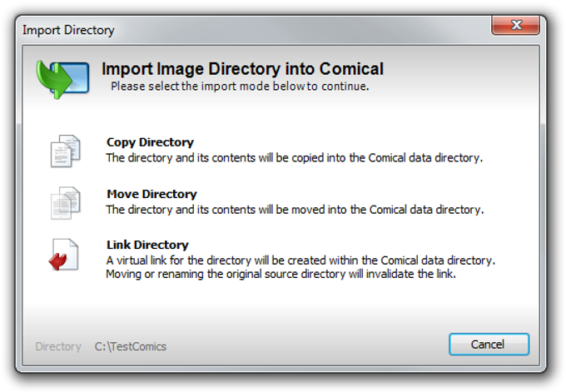Cancel the import dialog

tap(489, 345)
